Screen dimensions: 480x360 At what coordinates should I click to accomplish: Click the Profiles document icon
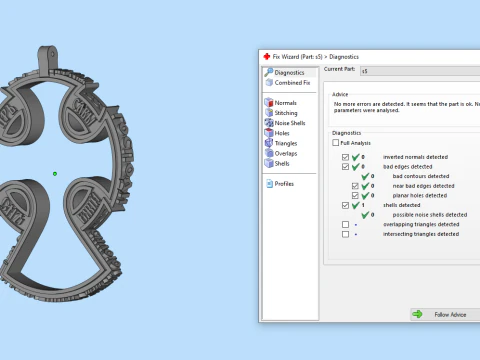(x=269, y=183)
